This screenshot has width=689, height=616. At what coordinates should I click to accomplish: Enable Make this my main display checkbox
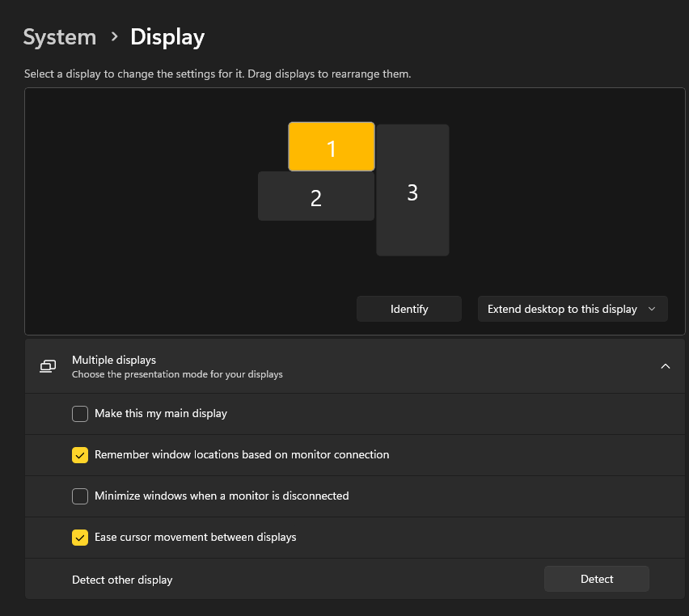(x=80, y=414)
